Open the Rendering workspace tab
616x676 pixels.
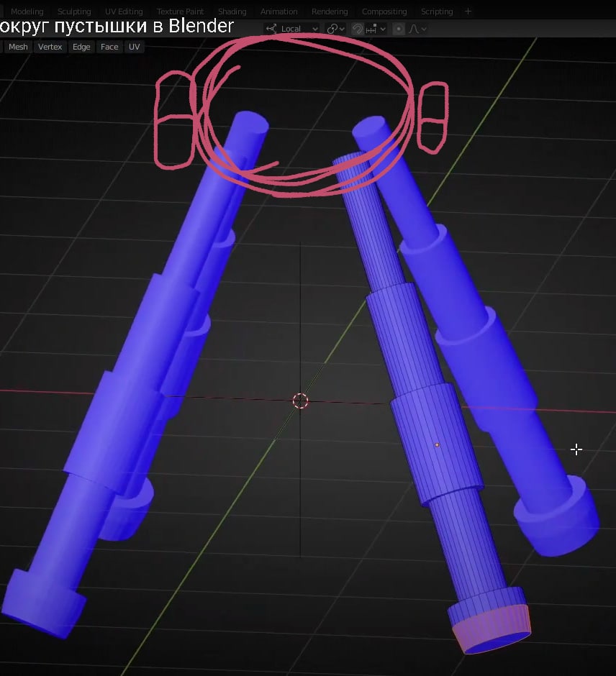coord(330,12)
